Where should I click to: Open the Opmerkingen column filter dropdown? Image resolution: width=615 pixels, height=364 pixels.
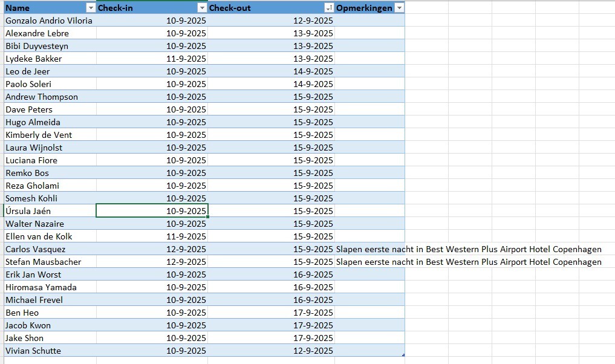399,8
